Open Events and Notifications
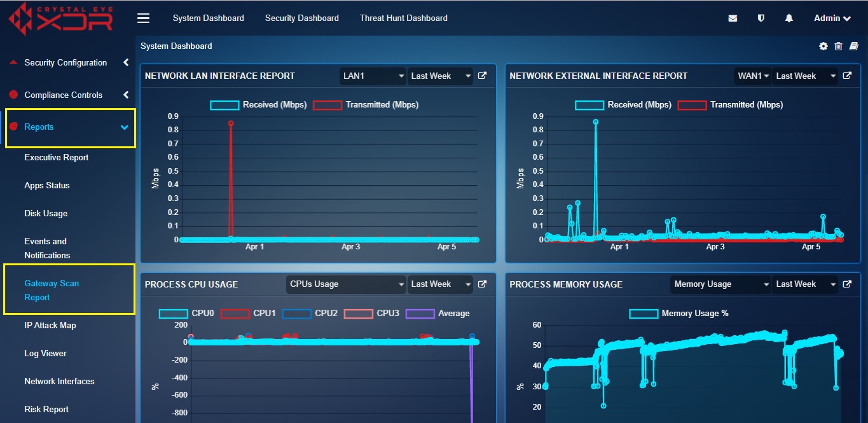The width and height of the screenshot is (868, 423). tap(47, 248)
